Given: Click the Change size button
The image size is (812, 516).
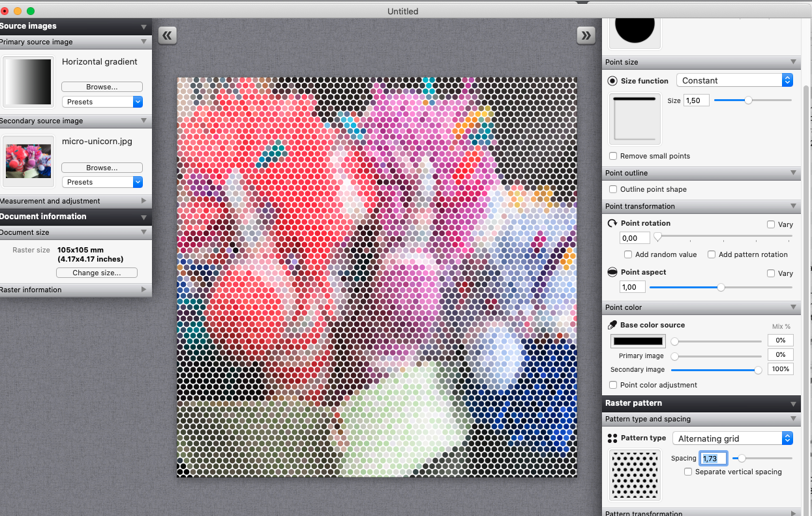Looking at the screenshot, I should [97, 273].
